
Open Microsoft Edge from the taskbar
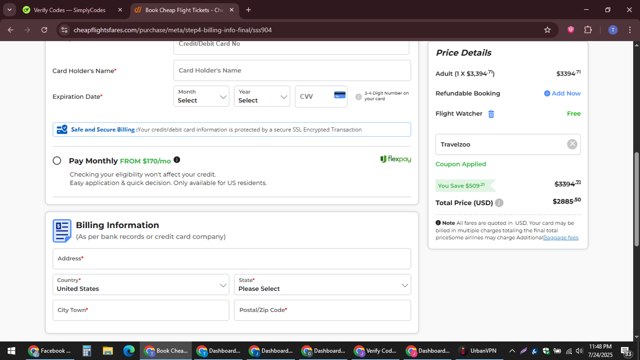point(129,351)
